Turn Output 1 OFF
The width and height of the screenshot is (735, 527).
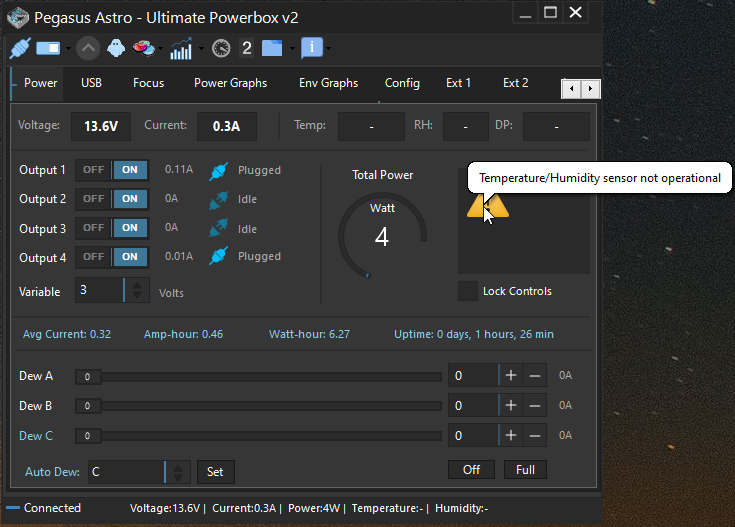click(94, 170)
